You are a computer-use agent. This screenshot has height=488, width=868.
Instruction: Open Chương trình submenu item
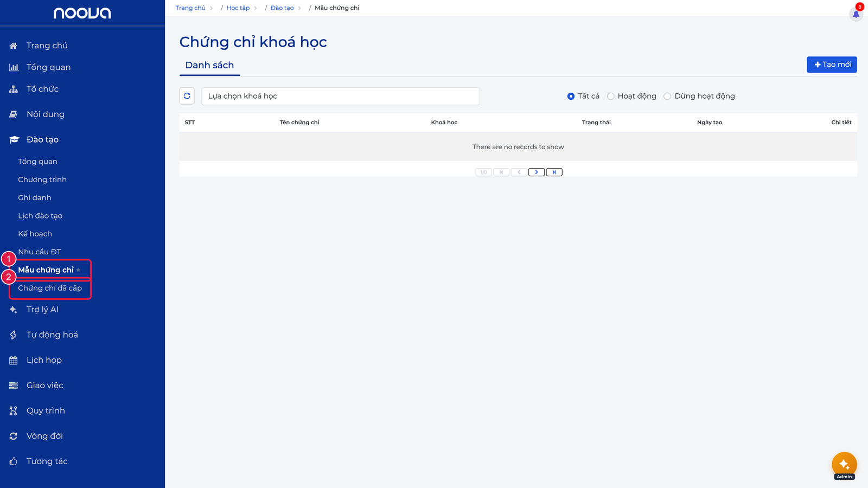coord(42,179)
